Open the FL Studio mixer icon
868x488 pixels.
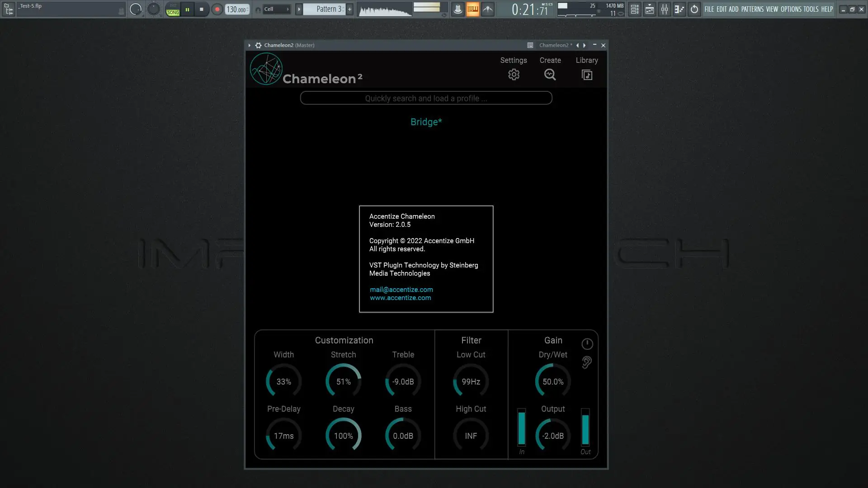coord(665,9)
